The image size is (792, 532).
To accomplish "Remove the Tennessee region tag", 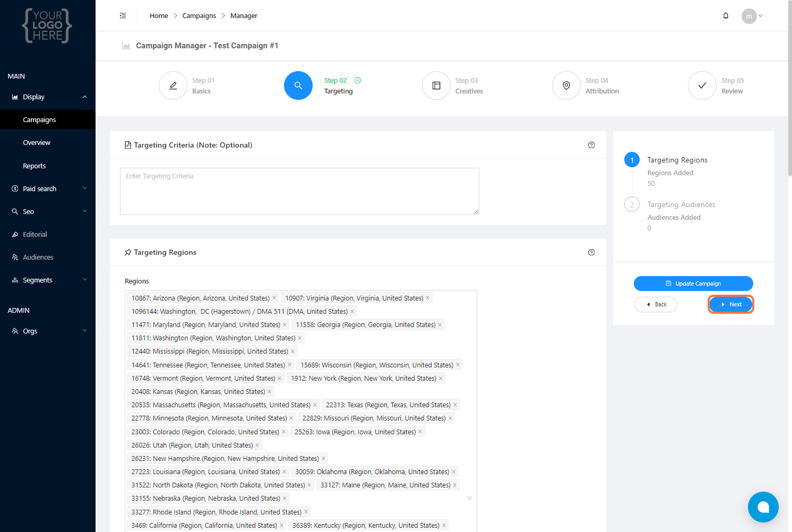I will [x=289, y=365].
